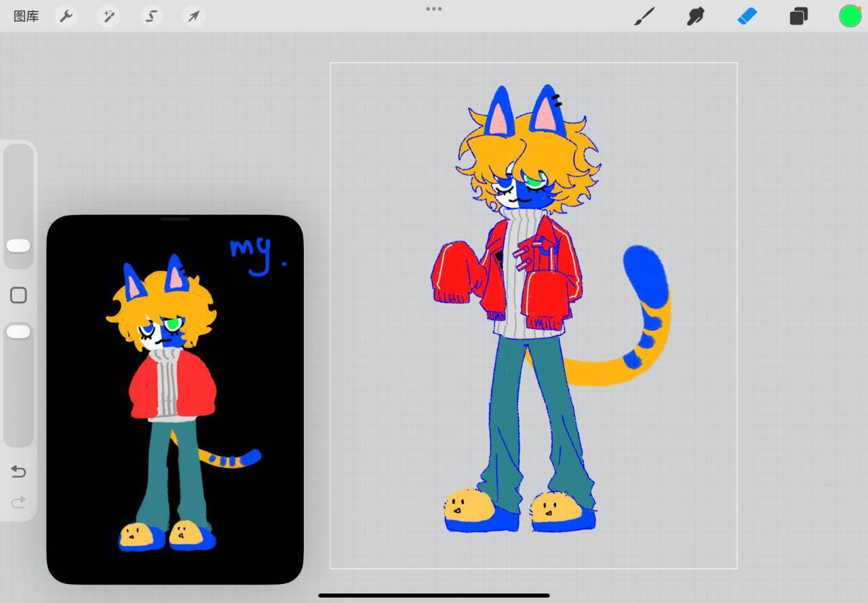Tap the square Modify button in sidebar
Screen dimensions: 868x603
point(18,295)
